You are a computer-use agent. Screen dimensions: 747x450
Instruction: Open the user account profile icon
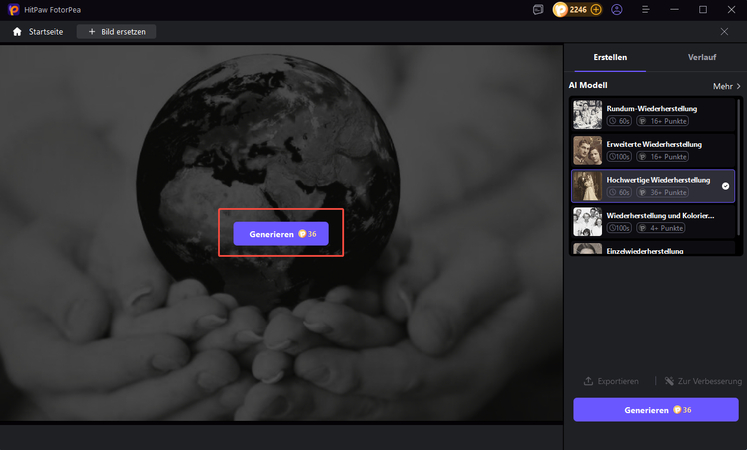[x=616, y=10]
